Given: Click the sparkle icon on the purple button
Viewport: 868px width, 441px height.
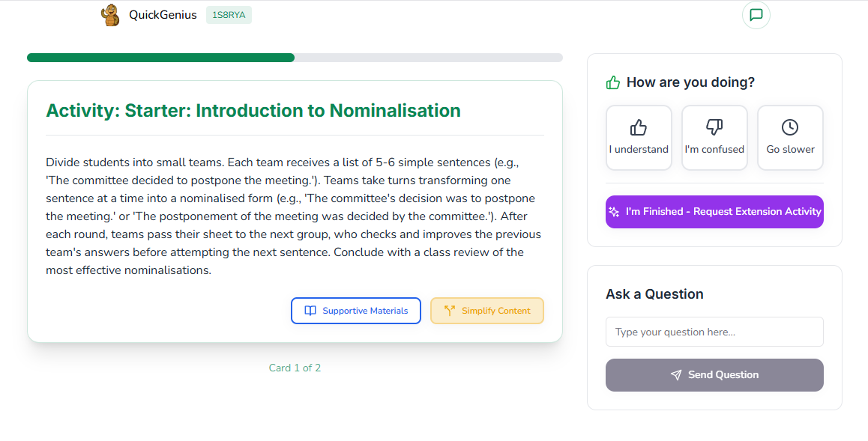Looking at the screenshot, I should click(x=614, y=212).
